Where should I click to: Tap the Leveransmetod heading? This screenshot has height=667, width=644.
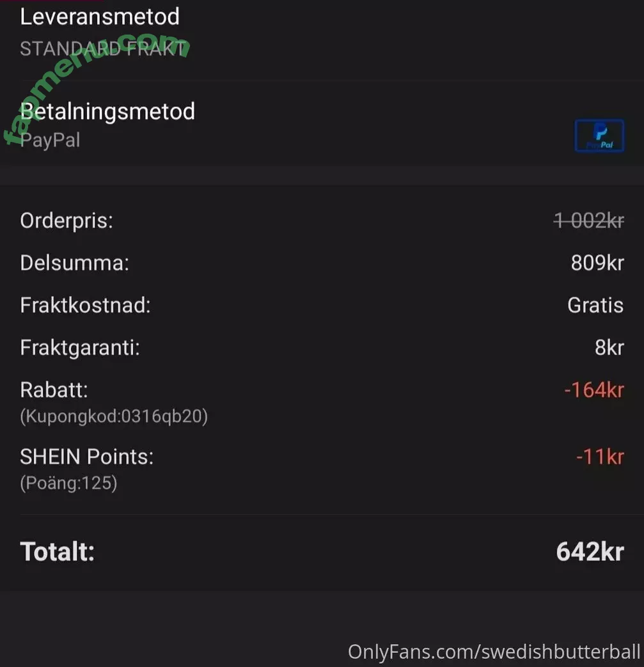100,17
